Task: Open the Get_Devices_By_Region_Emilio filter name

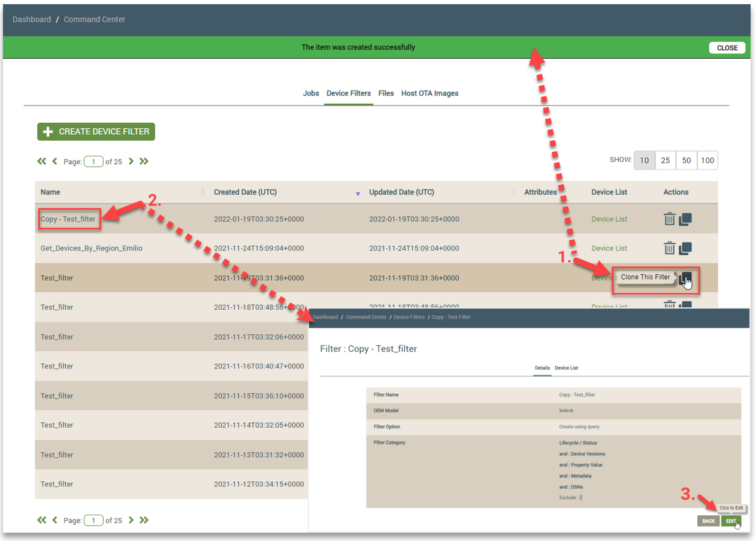Action: click(92, 248)
